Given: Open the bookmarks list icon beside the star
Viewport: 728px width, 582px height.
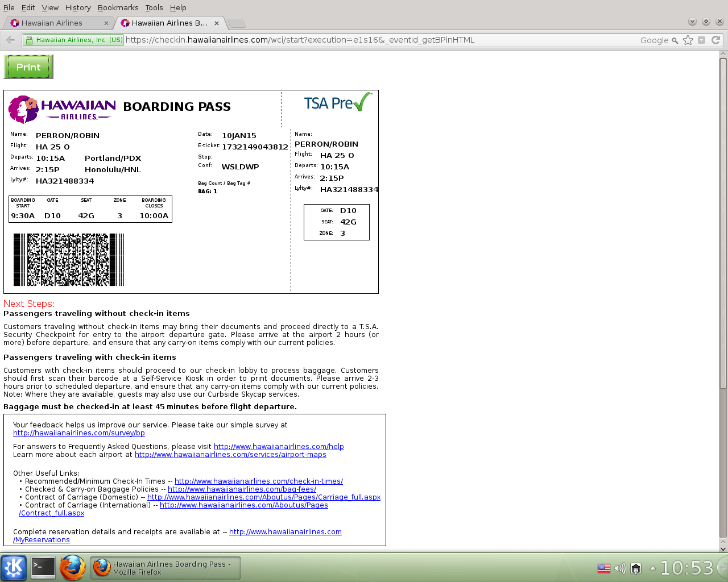Looking at the screenshot, I should (702, 40).
